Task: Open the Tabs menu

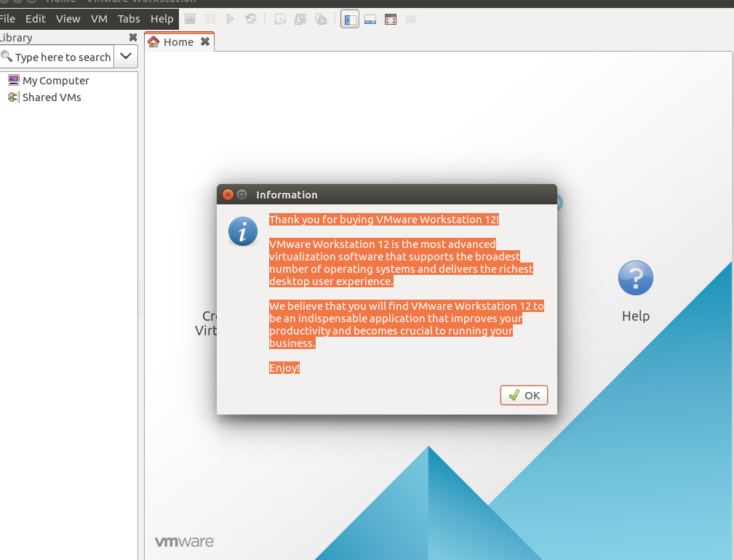Action: pyautogui.click(x=129, y=19)
